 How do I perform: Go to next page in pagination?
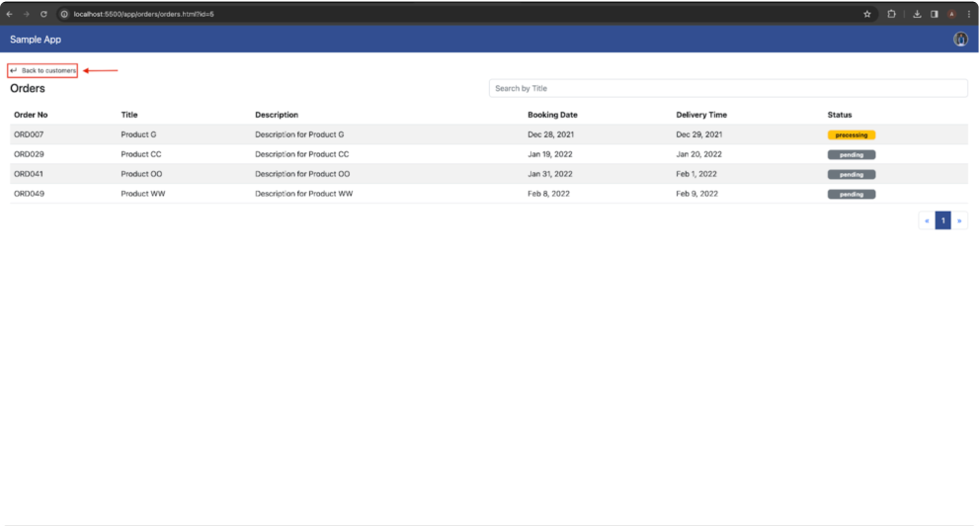[959, 220]
